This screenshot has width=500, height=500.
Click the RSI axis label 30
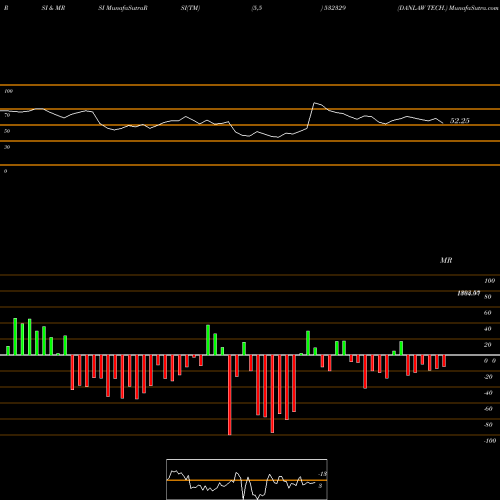click(x=7, y=147)
